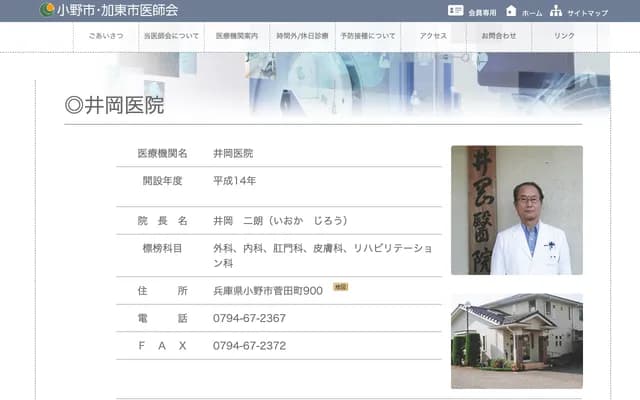Image resolution: width=640 pixels, height=400 pixels.
Task: Select the 当医師会について menu item
Action: tap(171, 36)
